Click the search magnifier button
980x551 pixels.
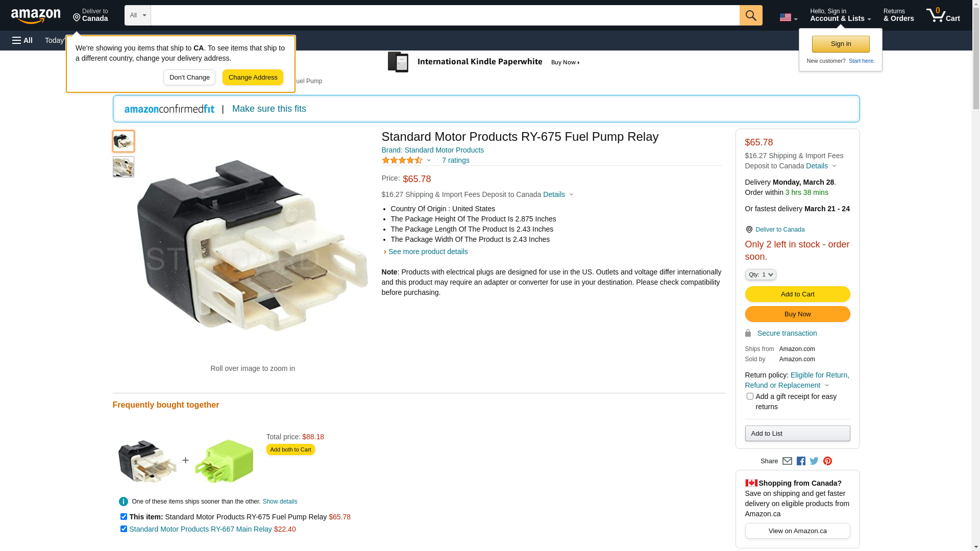tap(751, 15)
